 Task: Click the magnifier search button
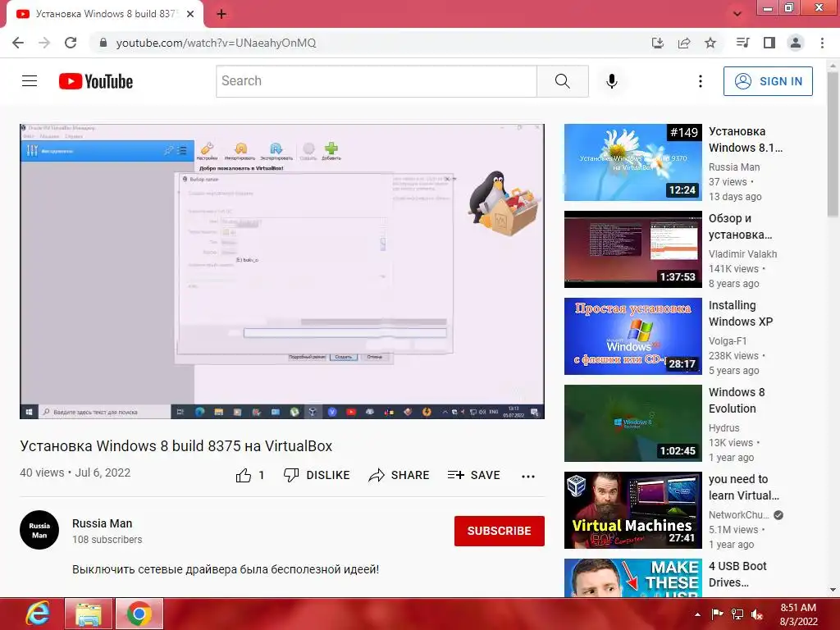563,81
